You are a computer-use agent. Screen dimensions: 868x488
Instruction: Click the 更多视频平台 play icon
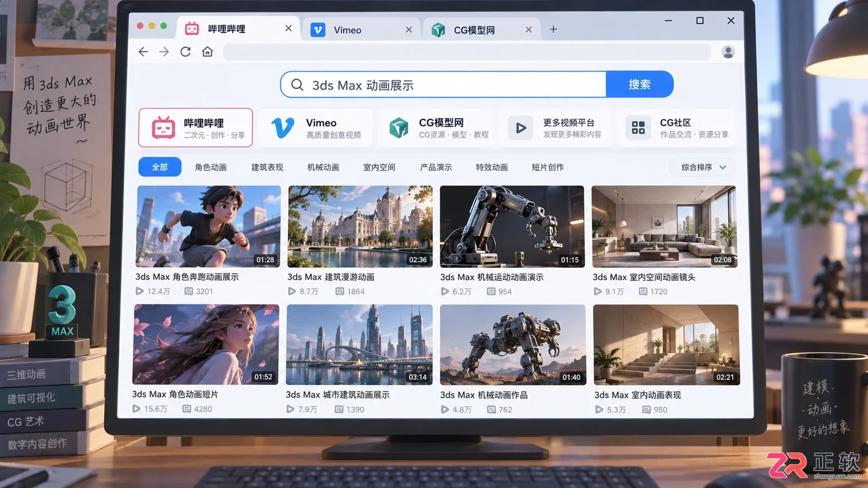click(x=521, y=128)
